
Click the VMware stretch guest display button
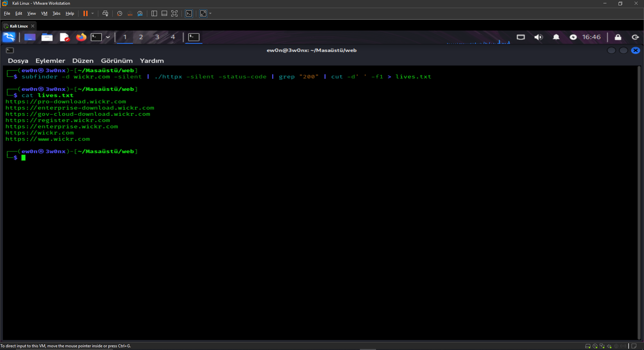click(x=203, y=13)
